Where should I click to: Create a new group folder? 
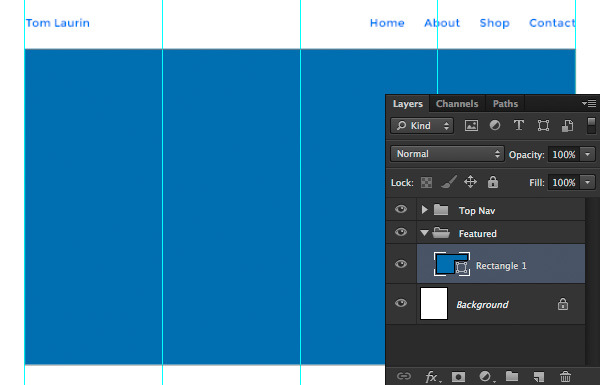click(x=512, y=376)
